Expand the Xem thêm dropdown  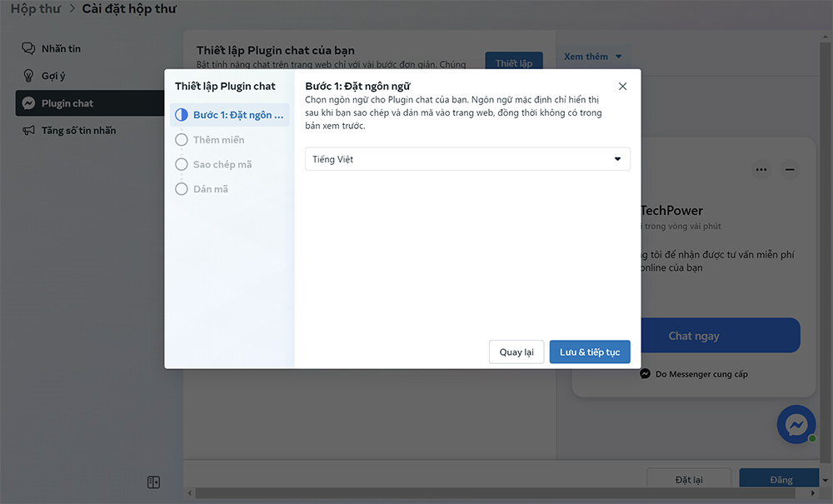[x=592, y=57]
